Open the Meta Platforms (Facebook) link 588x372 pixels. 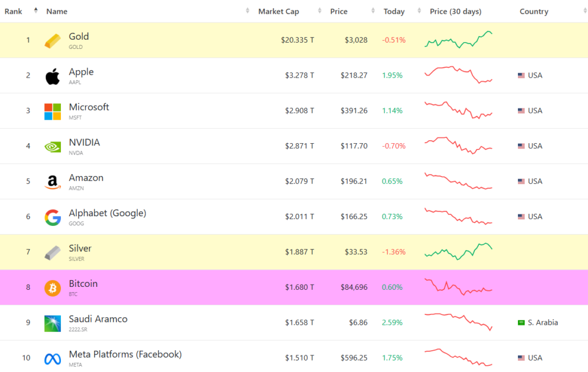pos(125,354)
